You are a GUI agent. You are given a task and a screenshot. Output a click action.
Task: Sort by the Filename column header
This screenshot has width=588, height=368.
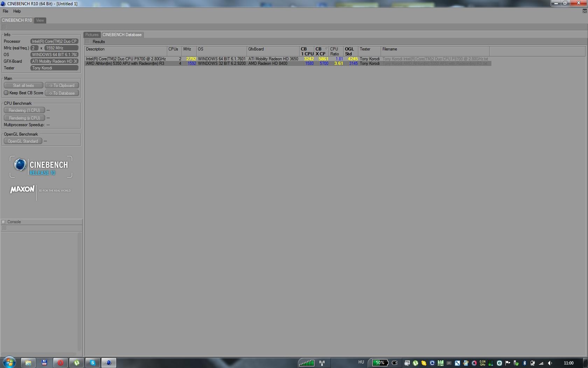point(435,51)
